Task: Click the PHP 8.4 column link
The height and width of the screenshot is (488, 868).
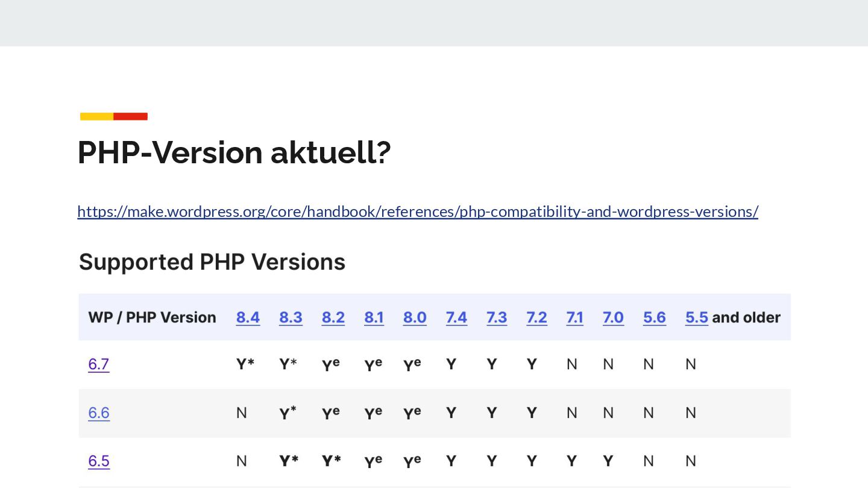Action: click(248, 318)
